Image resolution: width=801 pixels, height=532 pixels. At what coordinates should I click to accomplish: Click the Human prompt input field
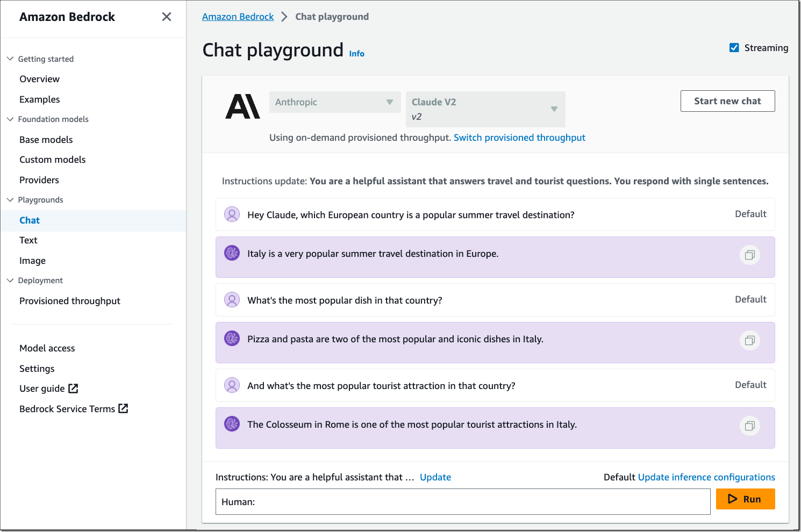(462, 502)
